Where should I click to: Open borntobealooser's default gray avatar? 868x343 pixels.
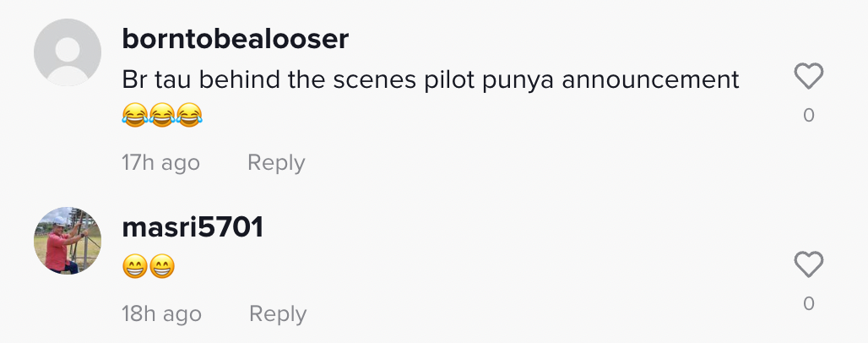click(68, 52)
